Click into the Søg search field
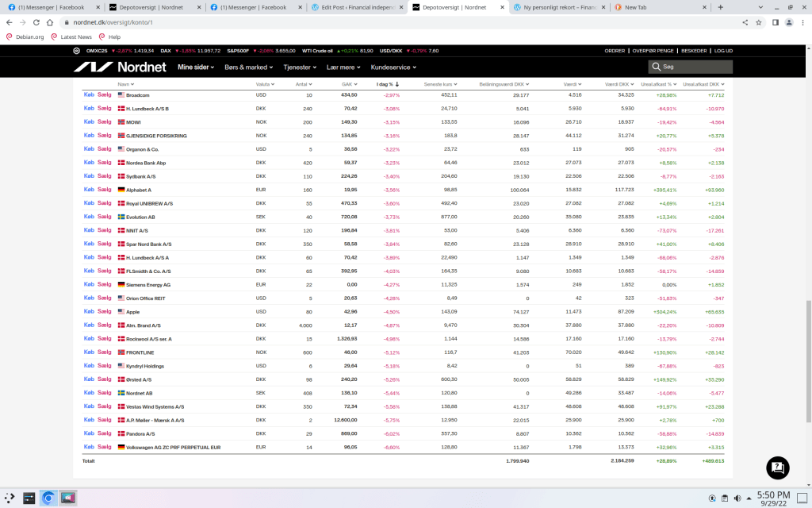812x508 pixels. click(x=694, y=67)
